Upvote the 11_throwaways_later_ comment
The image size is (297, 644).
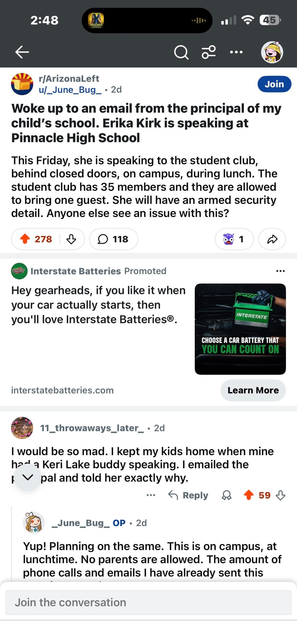tap(249, 495)
